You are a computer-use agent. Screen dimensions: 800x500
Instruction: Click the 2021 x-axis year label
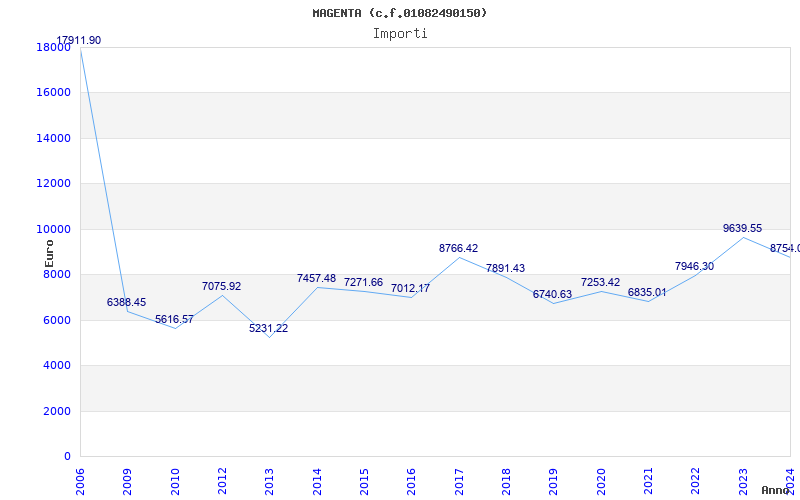tap(648, 481)
